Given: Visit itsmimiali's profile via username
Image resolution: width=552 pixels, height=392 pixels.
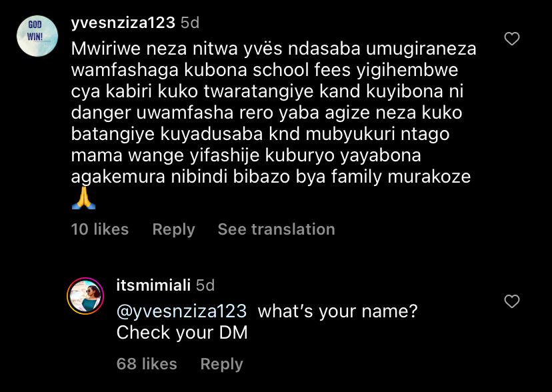Looking at the screenshot, I should click(x=153, y=285).
